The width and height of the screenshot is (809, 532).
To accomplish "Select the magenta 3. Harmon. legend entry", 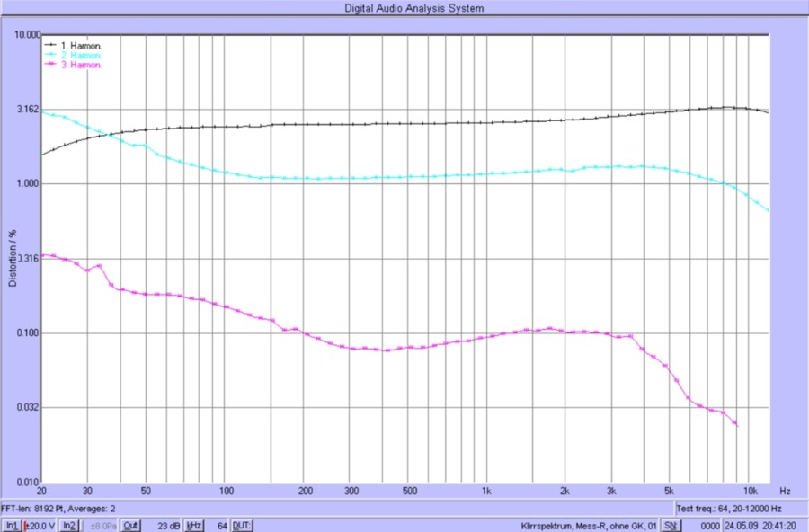I will (81, 65).
